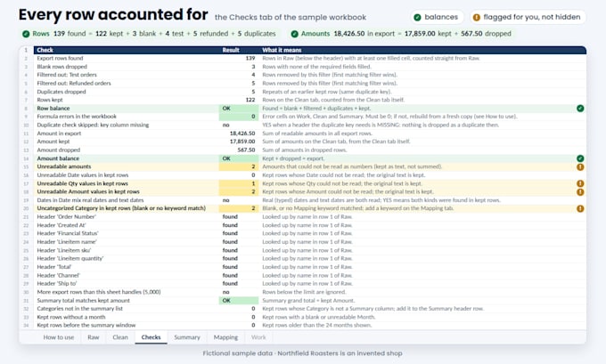Click the Header 'Ship to' cell
The width and height of the screenshot is (606, 364).
point(127,284)
